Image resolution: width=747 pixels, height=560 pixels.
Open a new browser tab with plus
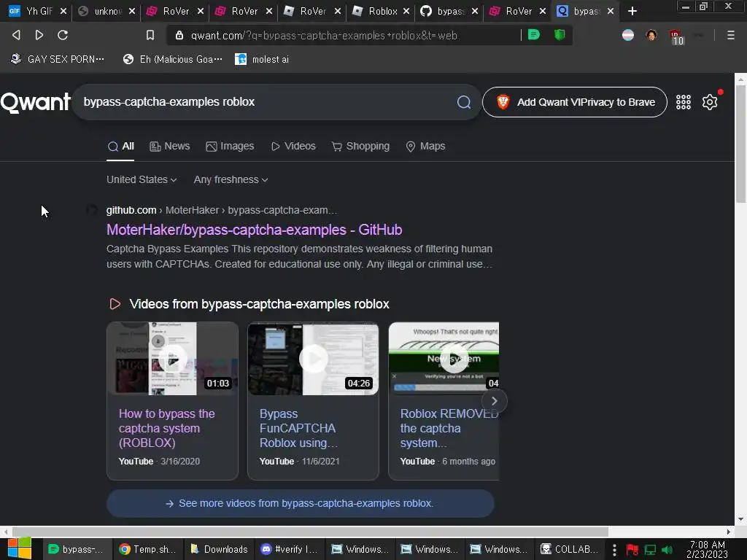click(632, 11)
